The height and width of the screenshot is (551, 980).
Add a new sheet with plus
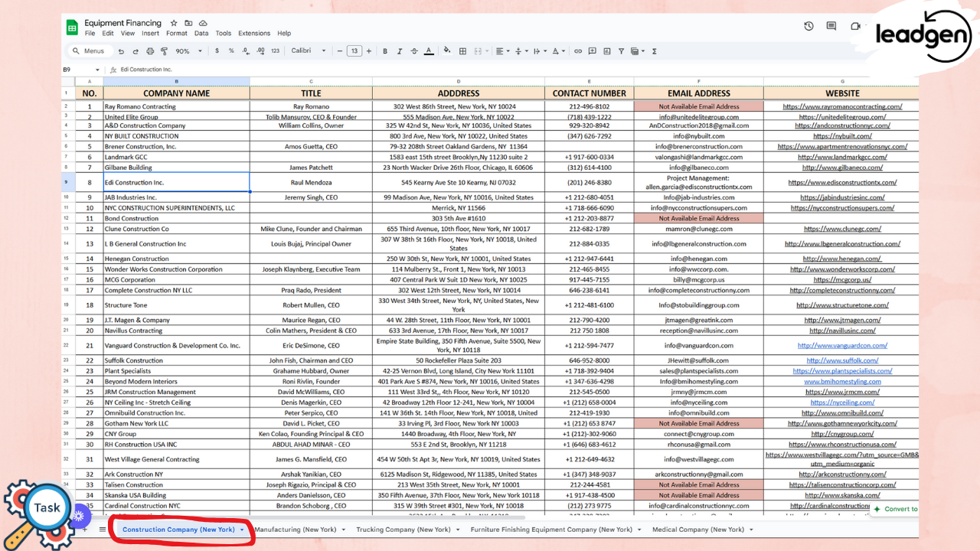click(x=85, y=529)
